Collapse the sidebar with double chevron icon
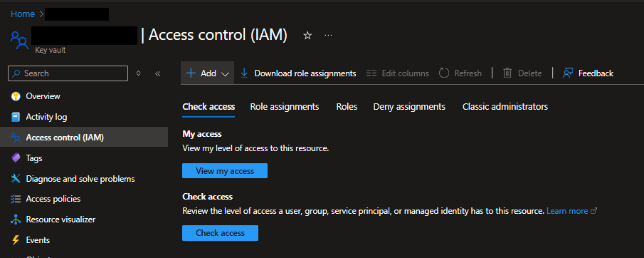Image resolution: width=644 pixels, height=258 pixels. click(157, 73)
